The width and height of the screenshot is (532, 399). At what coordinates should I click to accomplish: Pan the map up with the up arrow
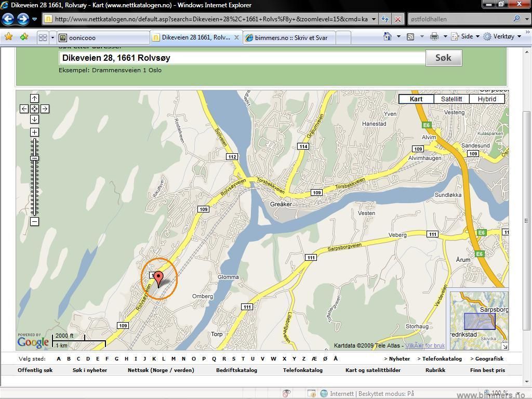click(35, 98)
